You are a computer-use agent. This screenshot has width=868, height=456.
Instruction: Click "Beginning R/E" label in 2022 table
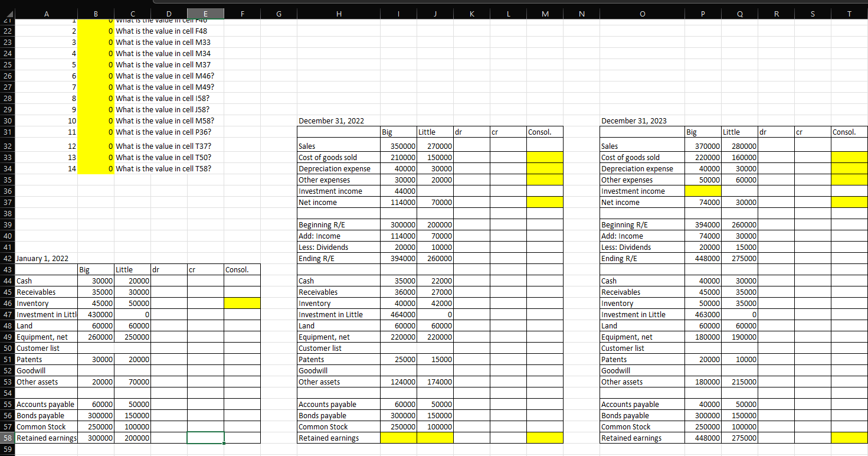pyautogui.click(x=322, y=224)
